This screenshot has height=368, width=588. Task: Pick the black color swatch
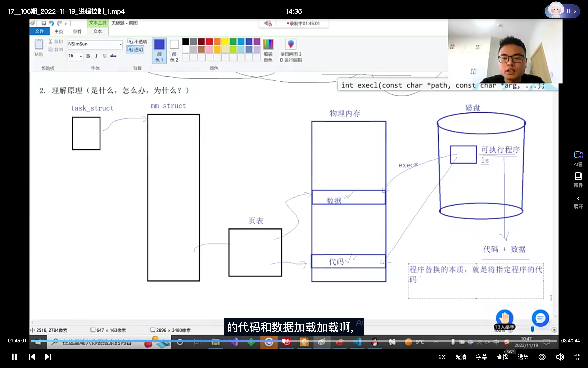(x=185, y=41)
